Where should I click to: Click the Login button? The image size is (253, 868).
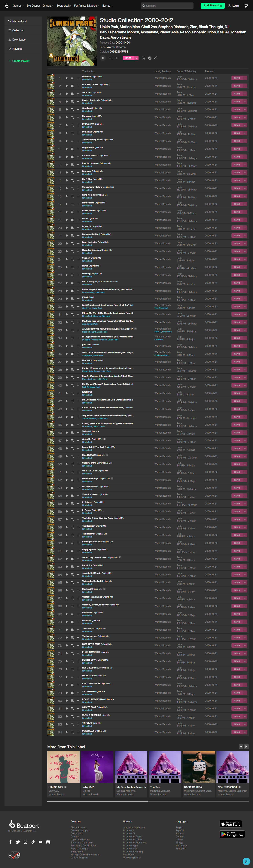click(x=233, y=6)
